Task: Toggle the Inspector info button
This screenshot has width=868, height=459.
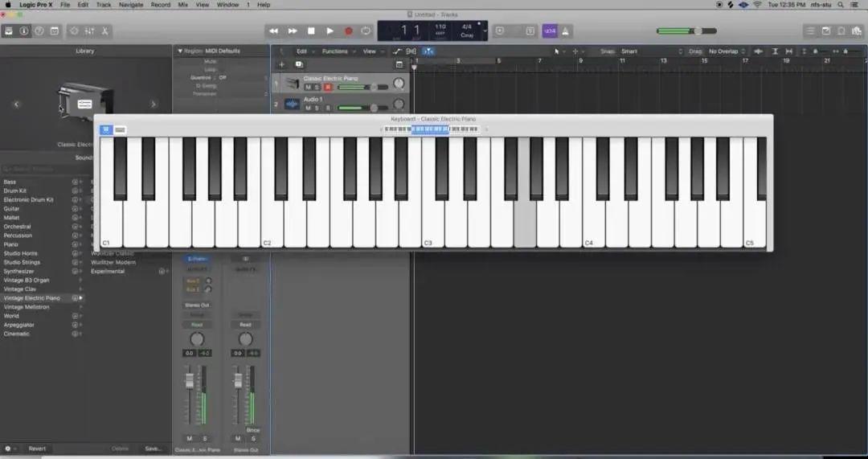Action: point(24,31)
